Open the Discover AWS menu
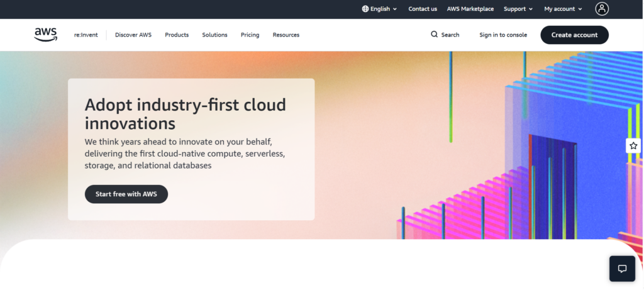Viewport: 644px width, 290px height. 133,35
